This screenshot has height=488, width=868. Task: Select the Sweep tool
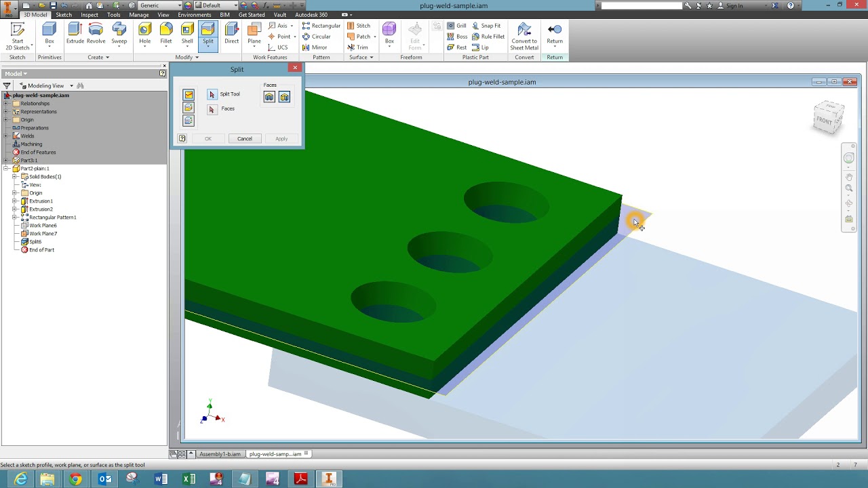click(x=119, y=34)
